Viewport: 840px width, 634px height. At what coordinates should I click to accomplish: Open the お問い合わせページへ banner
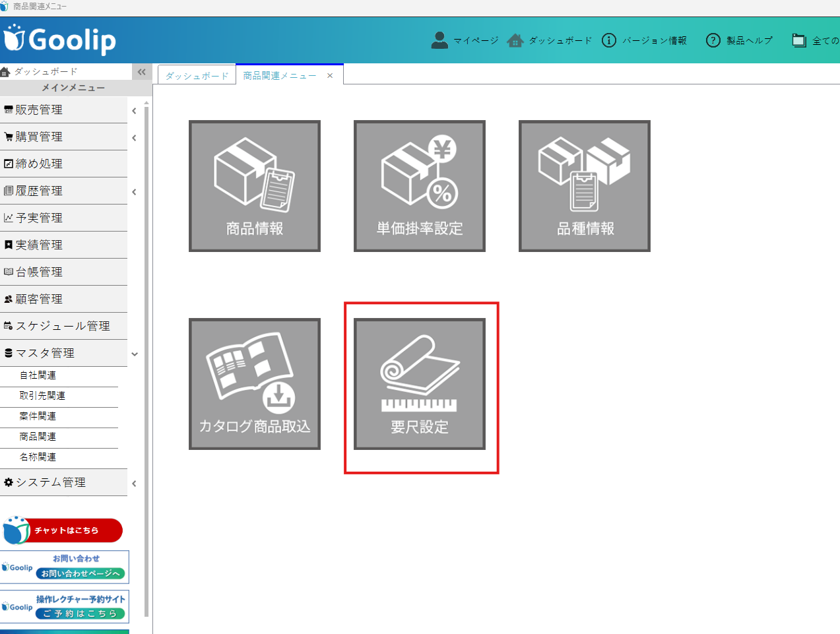pos(64,567)
